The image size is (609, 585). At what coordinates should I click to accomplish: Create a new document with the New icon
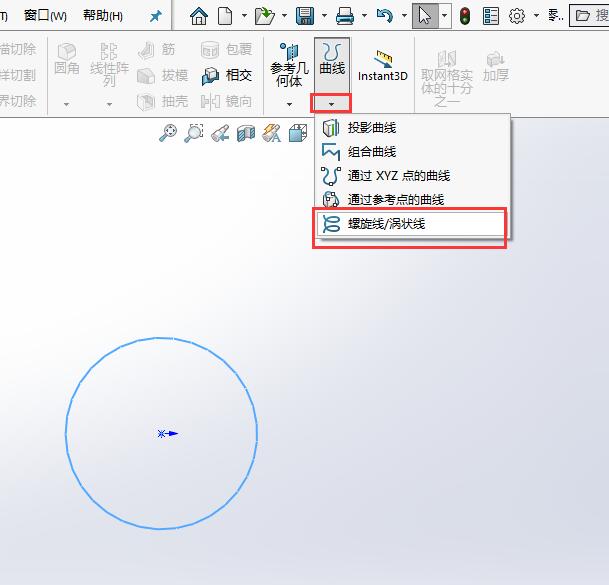click(x=225, y=16)
